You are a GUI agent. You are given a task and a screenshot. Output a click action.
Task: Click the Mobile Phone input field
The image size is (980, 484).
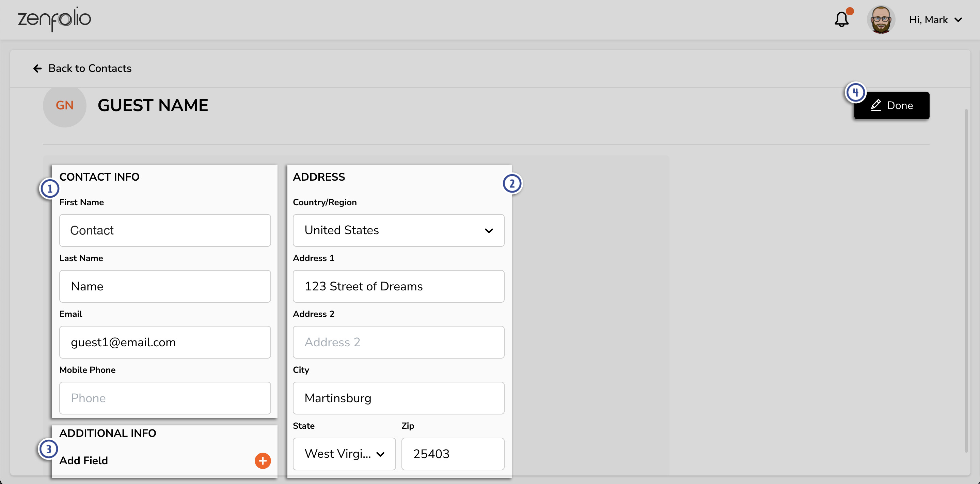pos(164,398)
